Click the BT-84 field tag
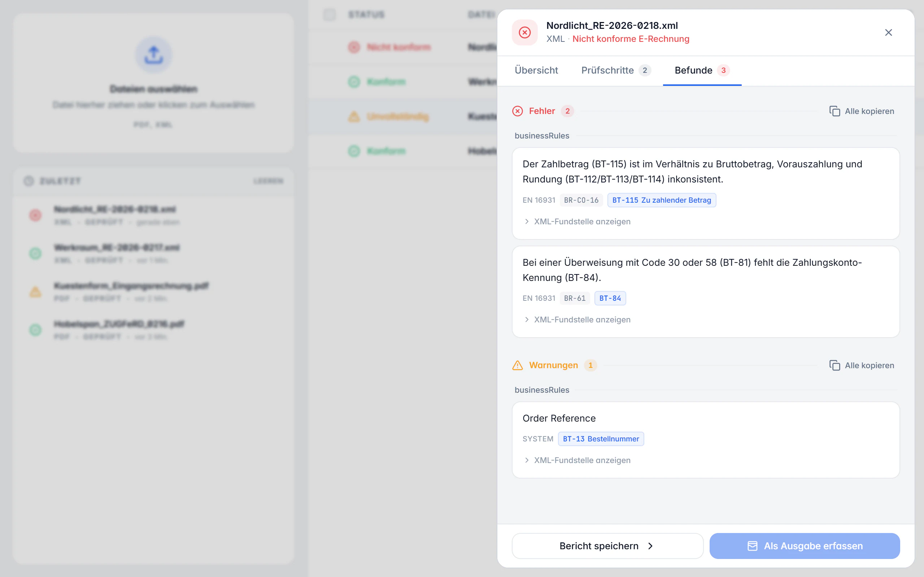 pyautogui.click(x=610, y=298)
